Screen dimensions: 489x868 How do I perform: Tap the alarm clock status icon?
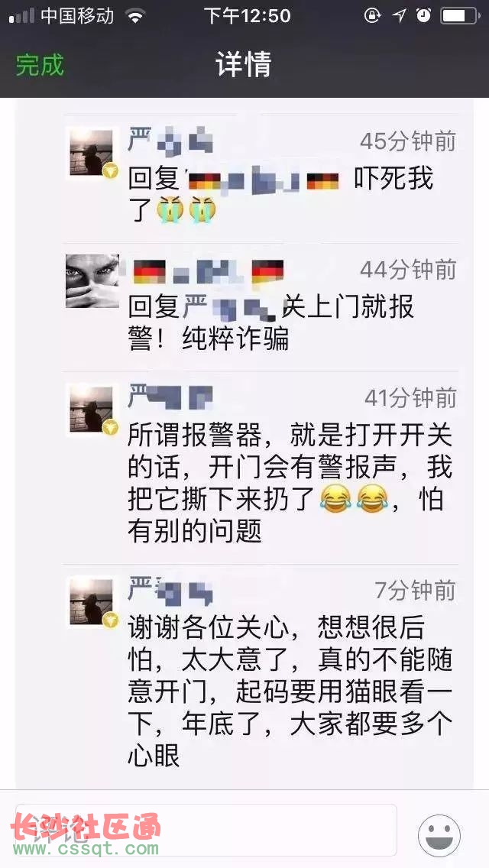423,15
